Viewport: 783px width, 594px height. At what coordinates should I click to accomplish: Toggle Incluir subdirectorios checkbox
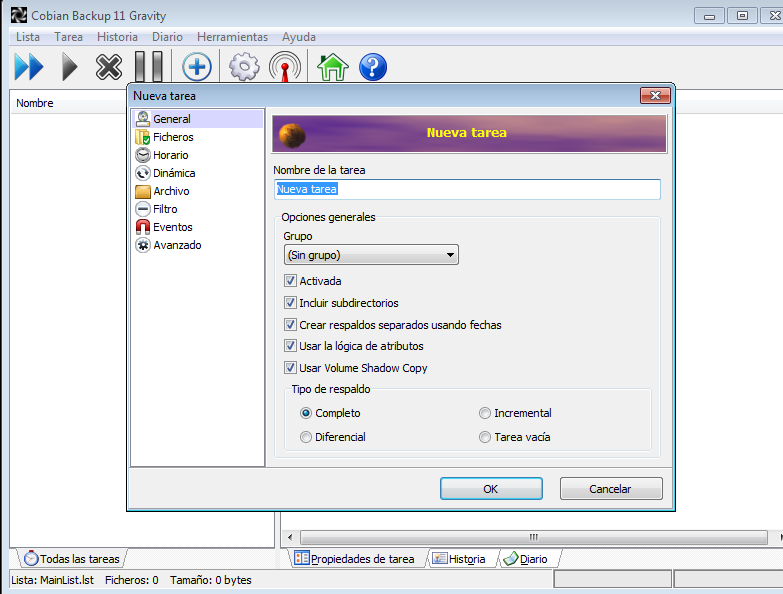click(x=290, y=302)
